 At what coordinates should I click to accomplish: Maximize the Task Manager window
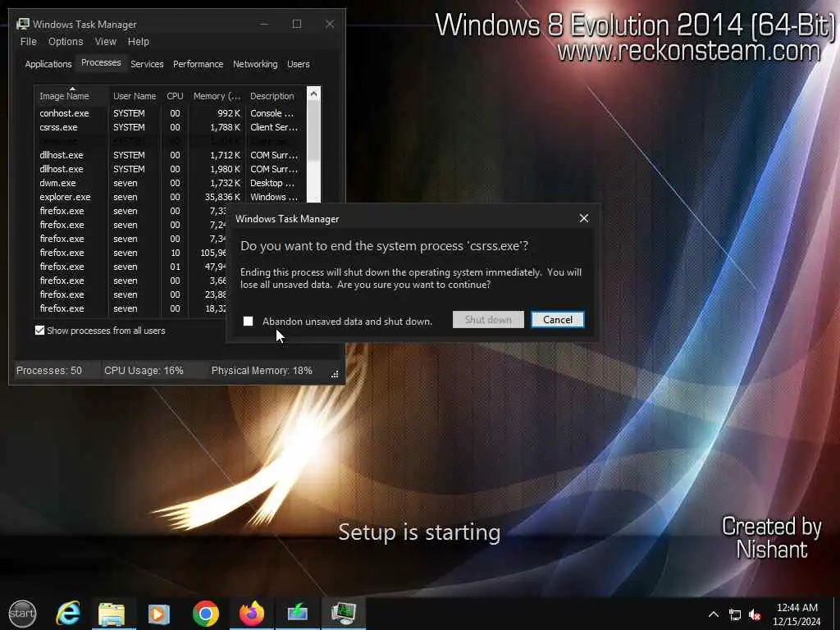297,24
